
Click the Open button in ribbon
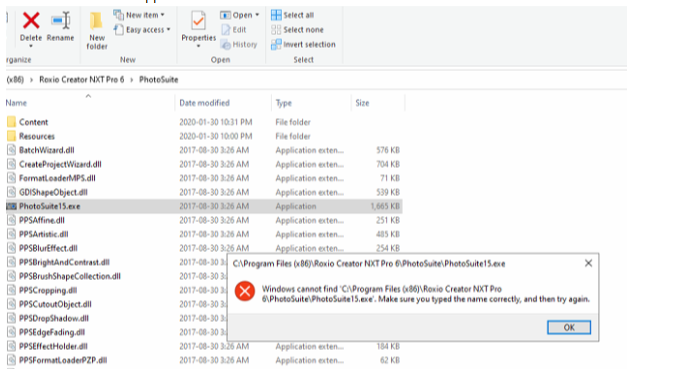236,15
